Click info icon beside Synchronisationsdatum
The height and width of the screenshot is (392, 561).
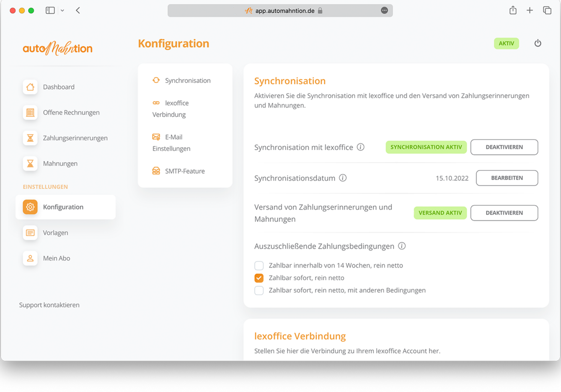343,178
